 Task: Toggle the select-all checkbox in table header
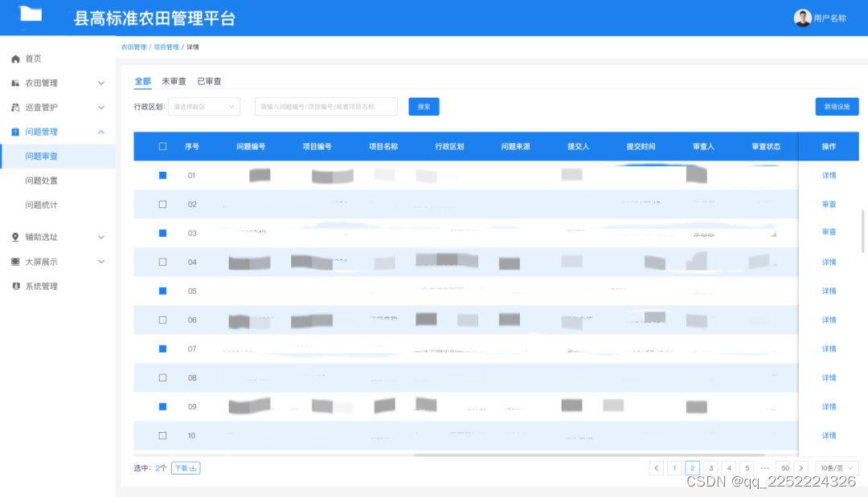coord(162,146)
